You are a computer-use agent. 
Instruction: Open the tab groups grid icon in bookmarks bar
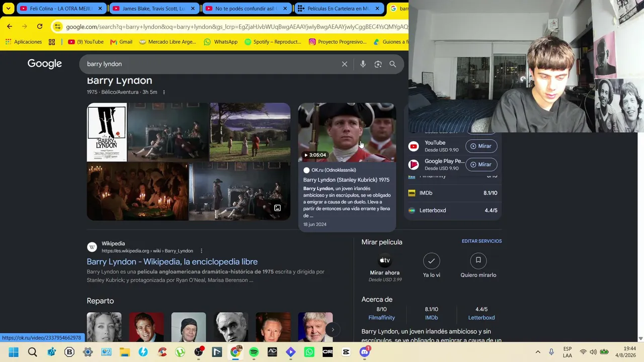[x=52, y=42]
